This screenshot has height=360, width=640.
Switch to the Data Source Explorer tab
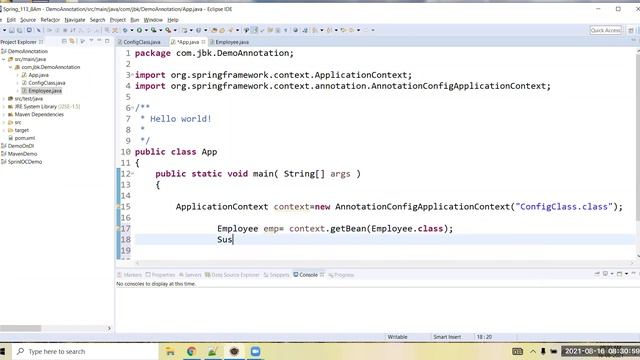click(232, 275)
